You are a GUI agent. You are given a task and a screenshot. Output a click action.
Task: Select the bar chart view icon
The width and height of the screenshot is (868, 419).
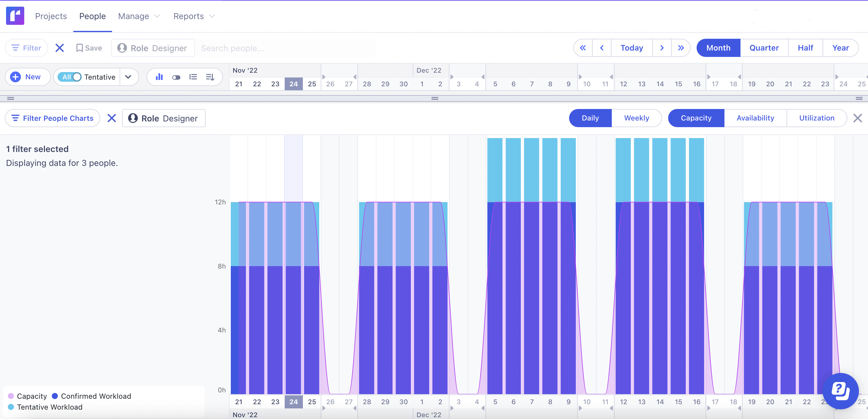(x=159, y=77)
